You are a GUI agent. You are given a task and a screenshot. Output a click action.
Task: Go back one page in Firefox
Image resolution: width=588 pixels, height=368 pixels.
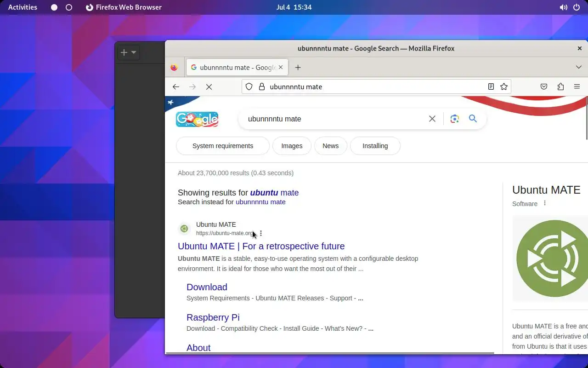(176, 86)
